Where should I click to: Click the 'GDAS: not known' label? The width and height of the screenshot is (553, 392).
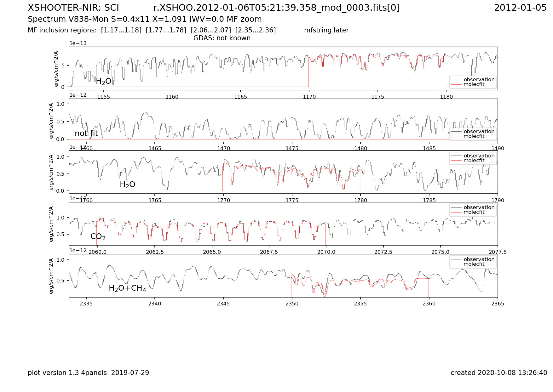pos(222,38)
